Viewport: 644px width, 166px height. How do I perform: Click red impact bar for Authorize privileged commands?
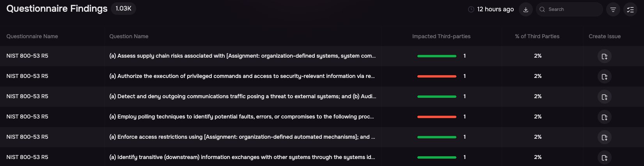click(x=437, y=76)
